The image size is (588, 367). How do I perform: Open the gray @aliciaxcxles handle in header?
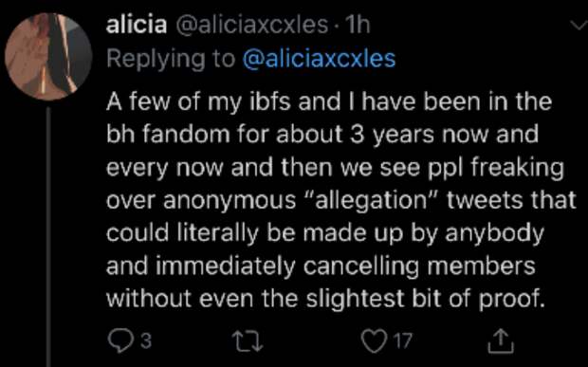pos(251,25)
